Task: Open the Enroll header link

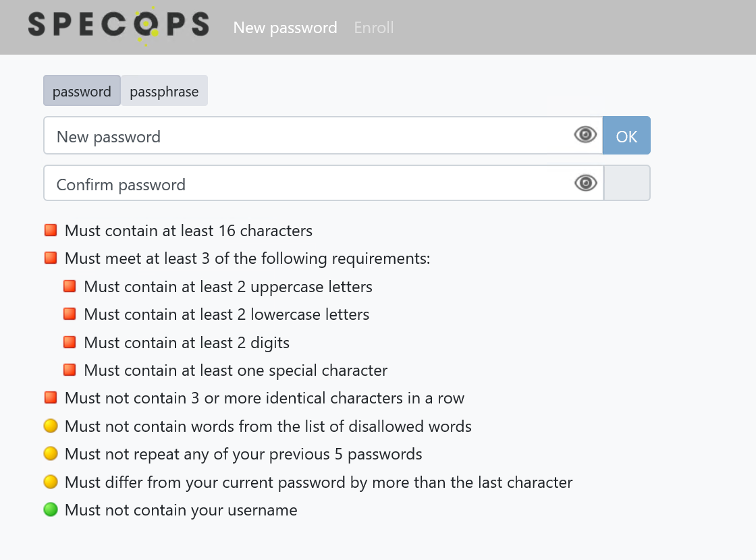Action: (x=374, y=28)
